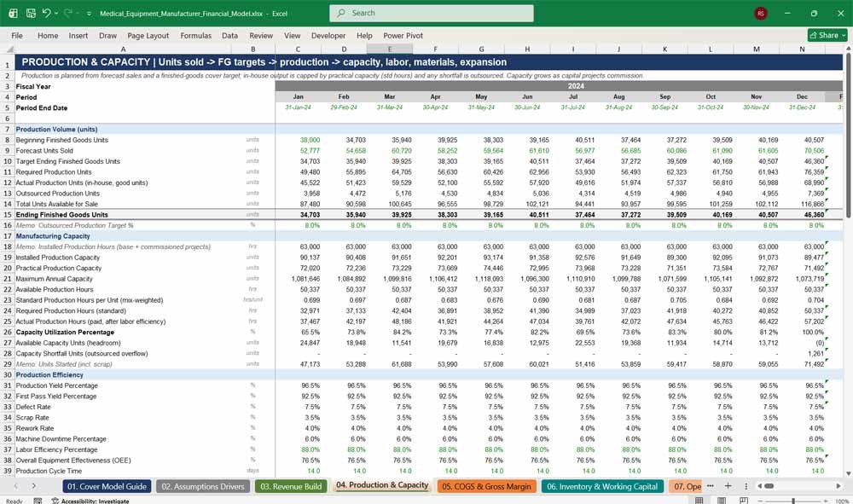This screenshot has height=504, width=853.
Task: Select column N header
Action: point(802,49)
